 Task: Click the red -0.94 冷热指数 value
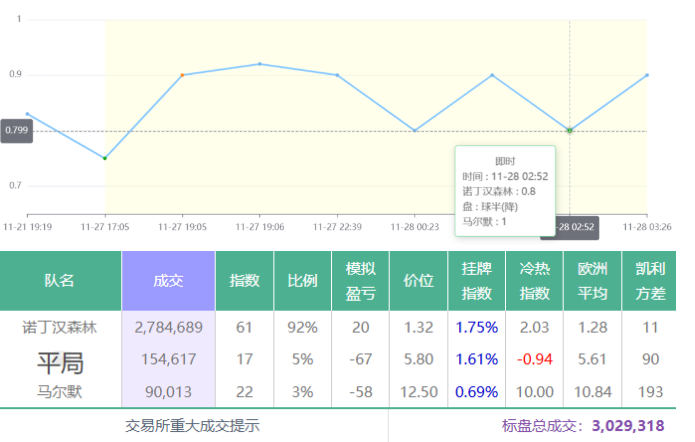(x=535, y=360)
